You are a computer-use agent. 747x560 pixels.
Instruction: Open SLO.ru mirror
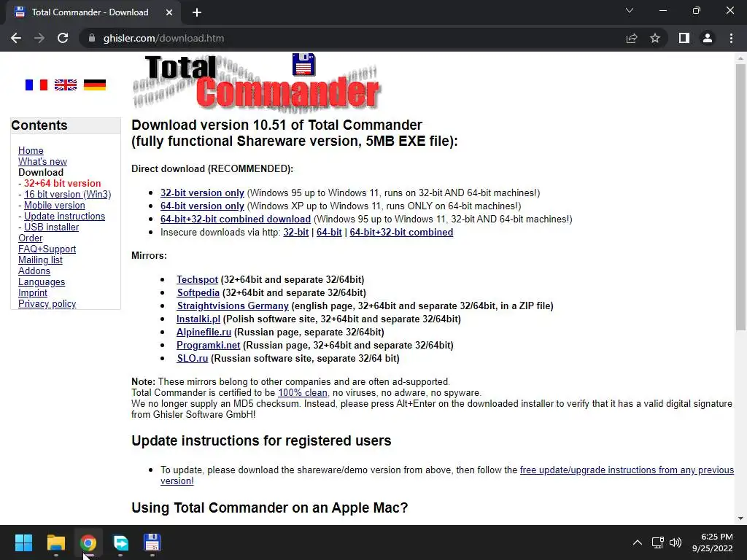pyautogui.click(x=193, y=359)
